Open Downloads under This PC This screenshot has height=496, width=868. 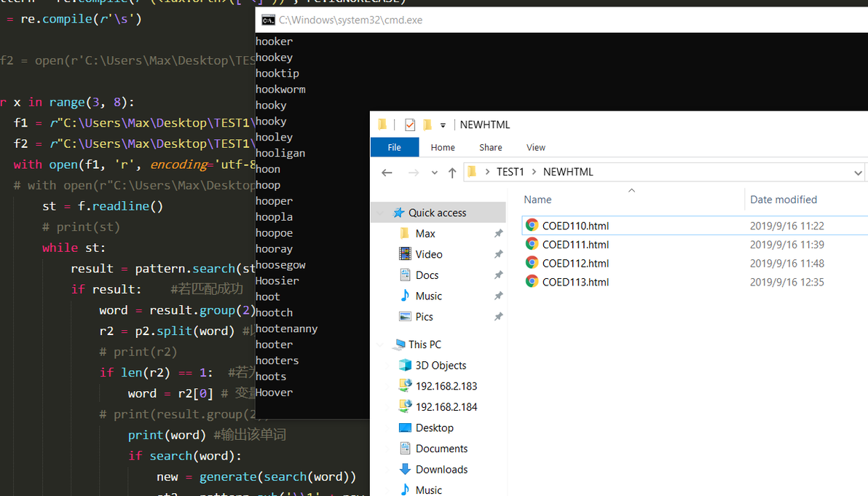coord(441,470)
